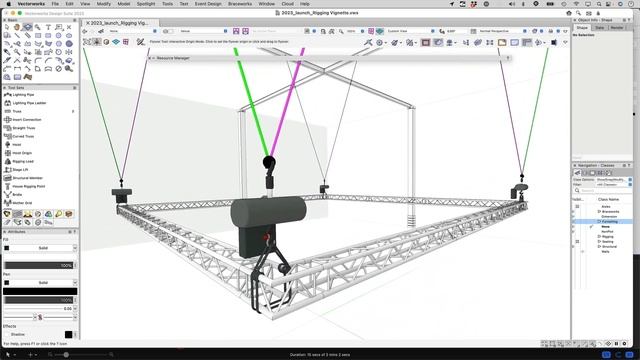Select the Hoist tool
Image resolution: width=640 pixels, height=360 pixels.
16,144
